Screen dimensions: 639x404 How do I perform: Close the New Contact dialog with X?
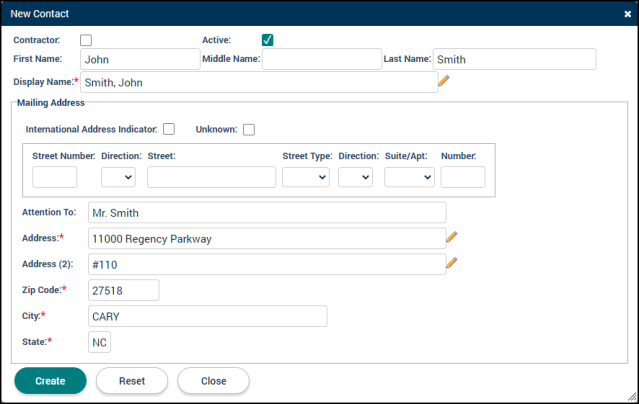coord(628,14)
